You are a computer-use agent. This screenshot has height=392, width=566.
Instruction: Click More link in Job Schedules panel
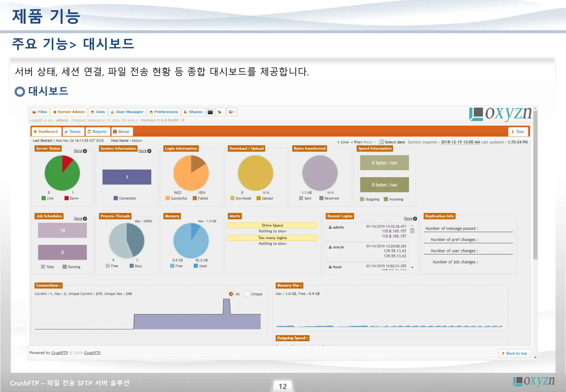(x=78, y=218)
